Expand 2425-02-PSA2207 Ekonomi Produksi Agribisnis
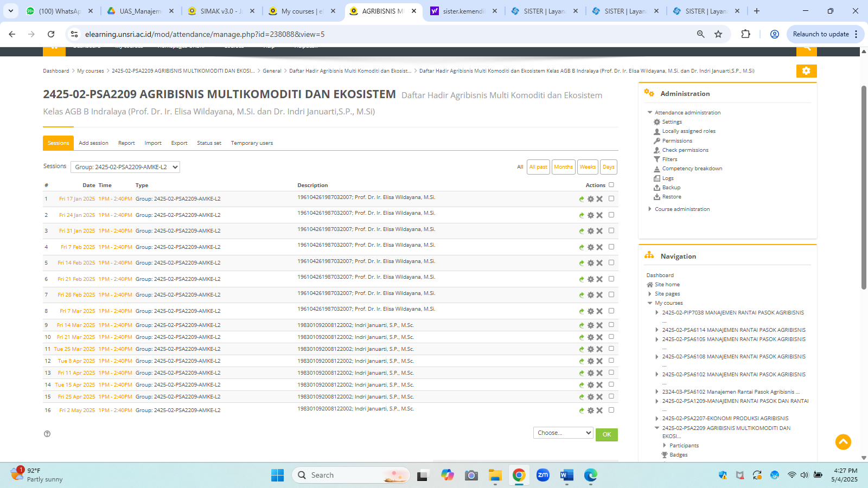Image resolution: width=868 pixels, height=488 pixels. click(x=657, y=419)
